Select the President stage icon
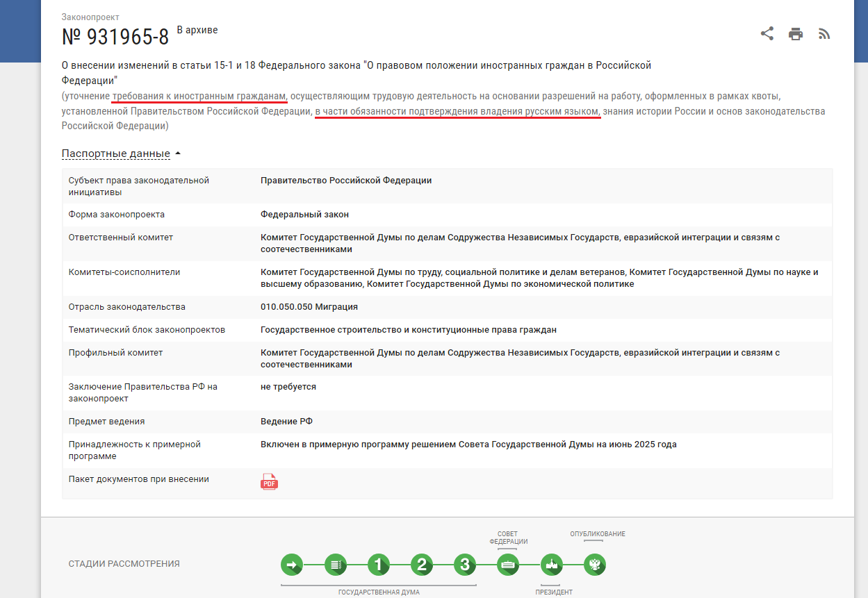Viewport: 868px width, 598px height. (x=551, y=565)
